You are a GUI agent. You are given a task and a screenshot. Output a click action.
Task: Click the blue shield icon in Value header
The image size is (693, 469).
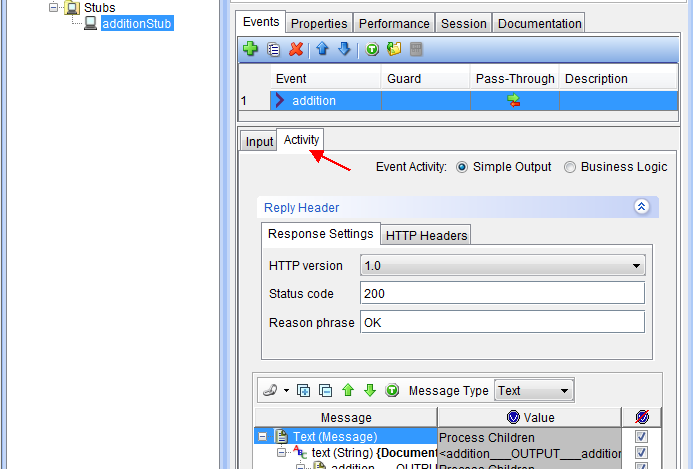pyautogui.click(x=513, y=417)
